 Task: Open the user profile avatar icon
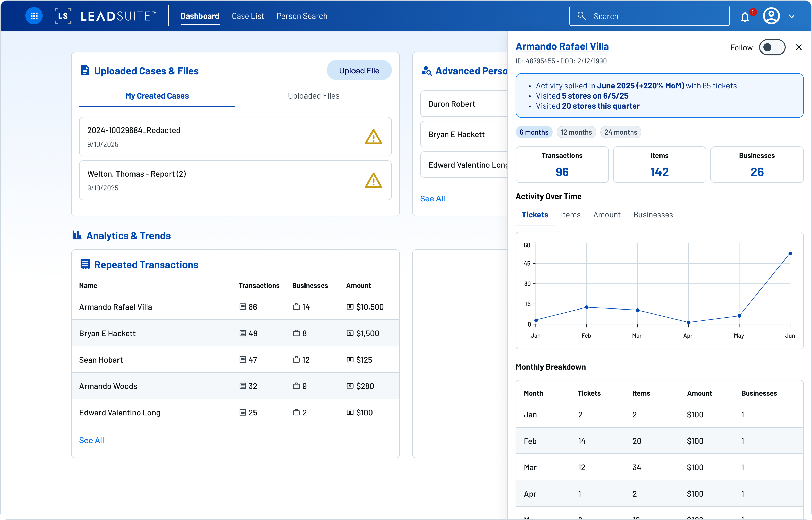coord(771,16)
